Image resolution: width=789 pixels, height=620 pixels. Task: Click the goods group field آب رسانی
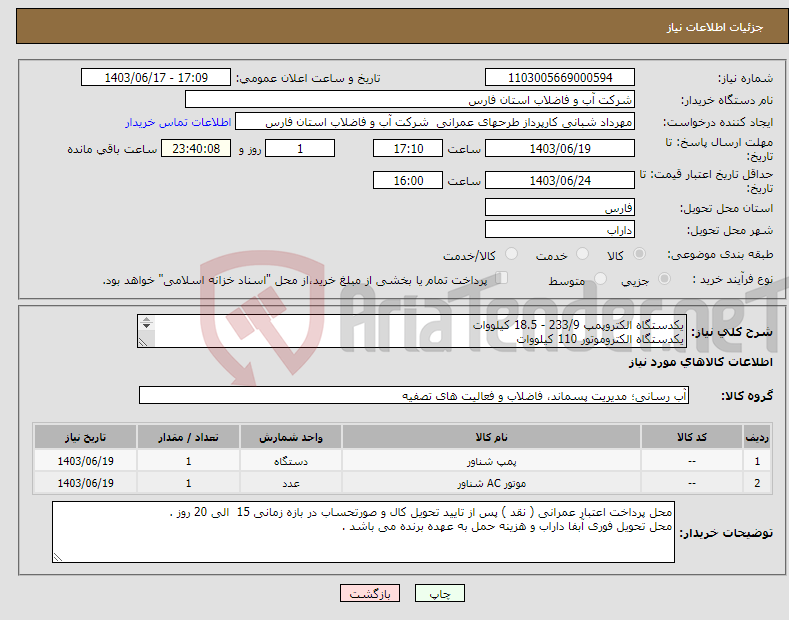(414, 396)
